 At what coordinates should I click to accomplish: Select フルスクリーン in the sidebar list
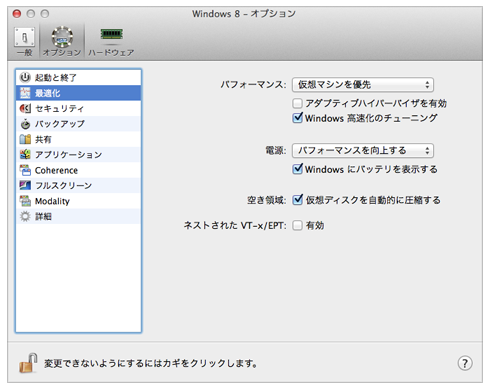click(78, 185)
